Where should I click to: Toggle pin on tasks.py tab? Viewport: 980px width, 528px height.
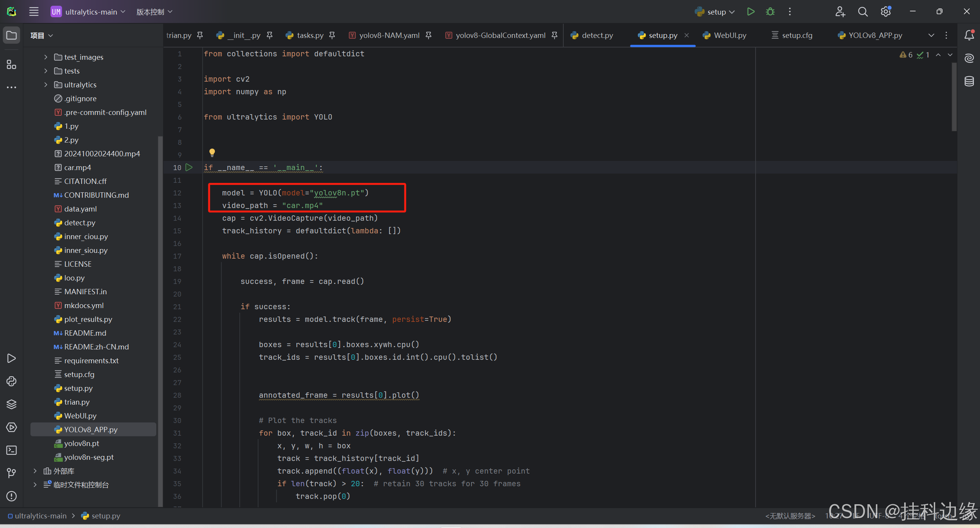click(332, 35)
